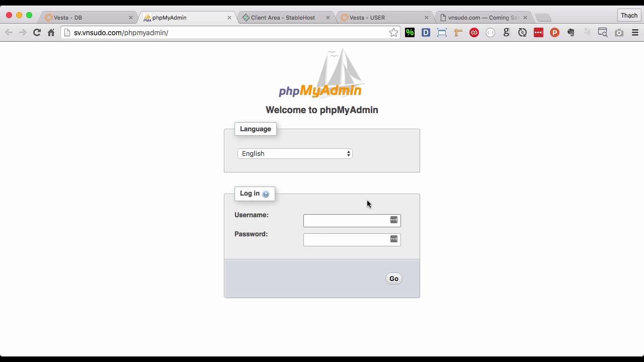Open the Thạch profile button

[629, 16]
